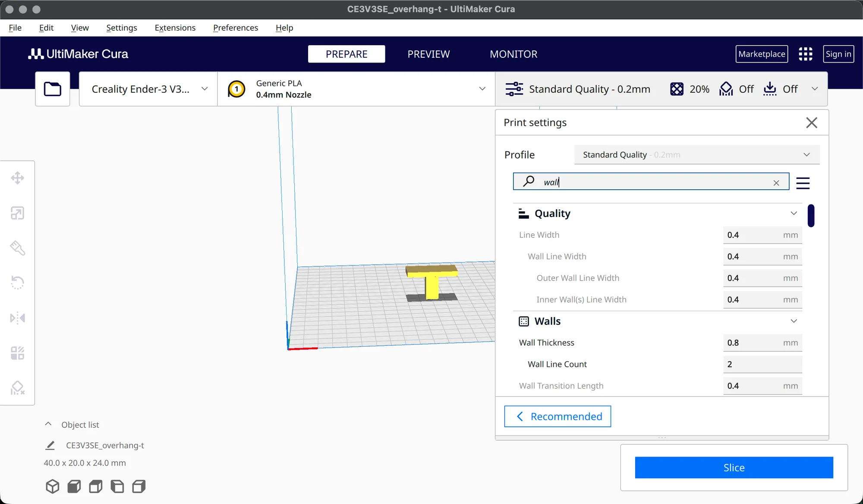Click the Walls category icon
This screenshot has width=863, height=504.
click(524, 321)
